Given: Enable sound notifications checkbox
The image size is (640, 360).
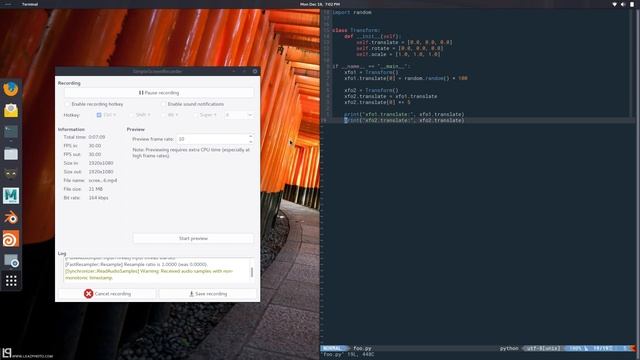Looking at the screenshot, I should tap(164, 104).
